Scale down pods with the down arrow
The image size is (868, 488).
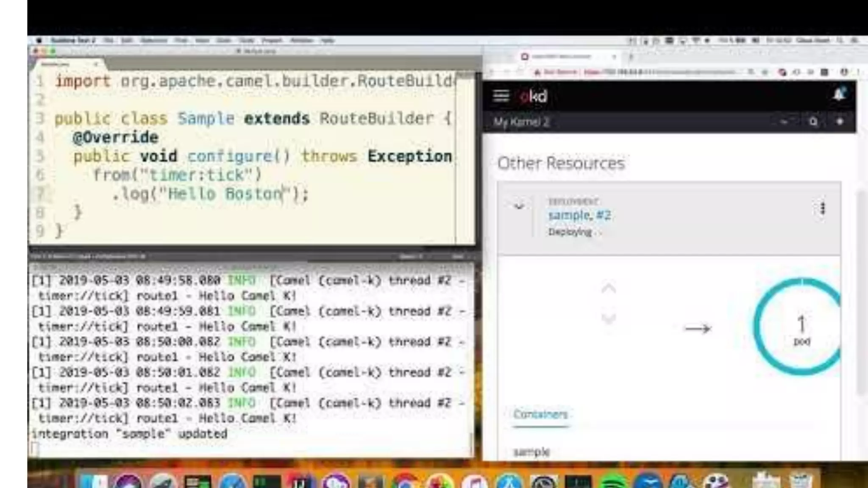click(609, 319)
